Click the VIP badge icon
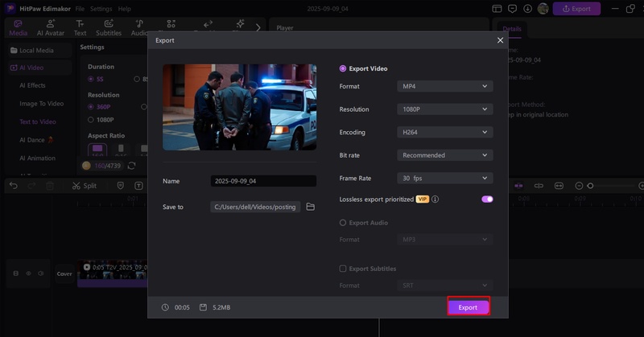 click(x=422, y=199)
